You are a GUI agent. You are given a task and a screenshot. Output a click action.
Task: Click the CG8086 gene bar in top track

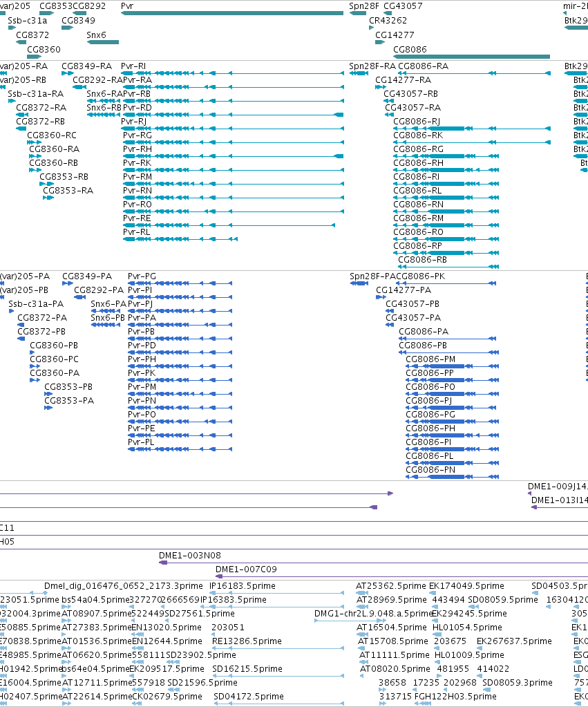472,57
